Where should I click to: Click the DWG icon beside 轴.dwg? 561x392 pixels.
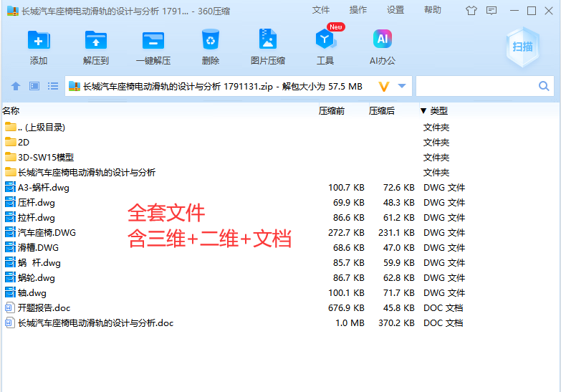[x=10, y=293]
